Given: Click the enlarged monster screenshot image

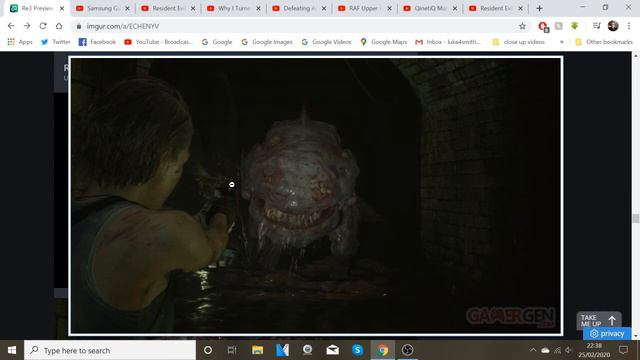Looking at the screenshot, I should [316, 196].
